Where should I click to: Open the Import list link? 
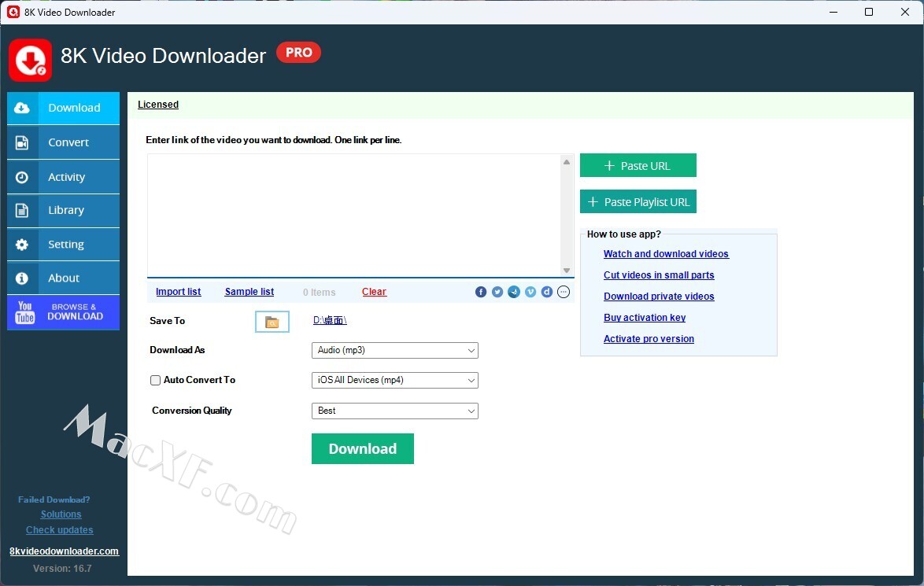tap(178, 292)
